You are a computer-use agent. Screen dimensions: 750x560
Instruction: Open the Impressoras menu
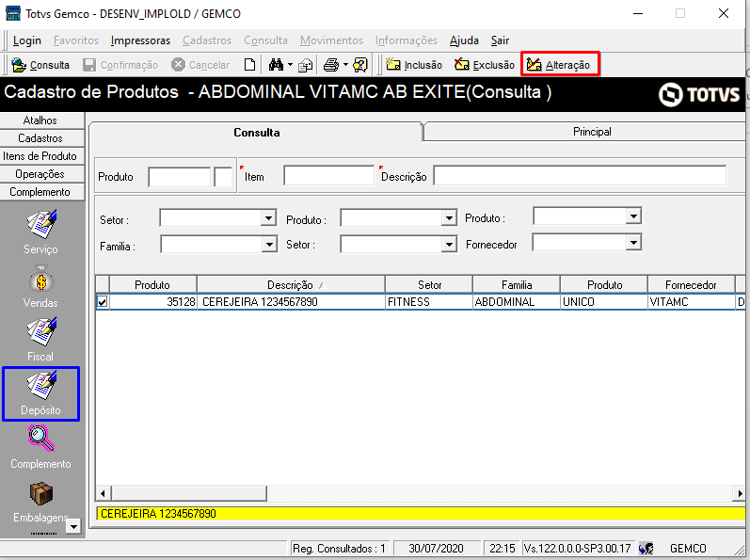click(x=140, y=40)
